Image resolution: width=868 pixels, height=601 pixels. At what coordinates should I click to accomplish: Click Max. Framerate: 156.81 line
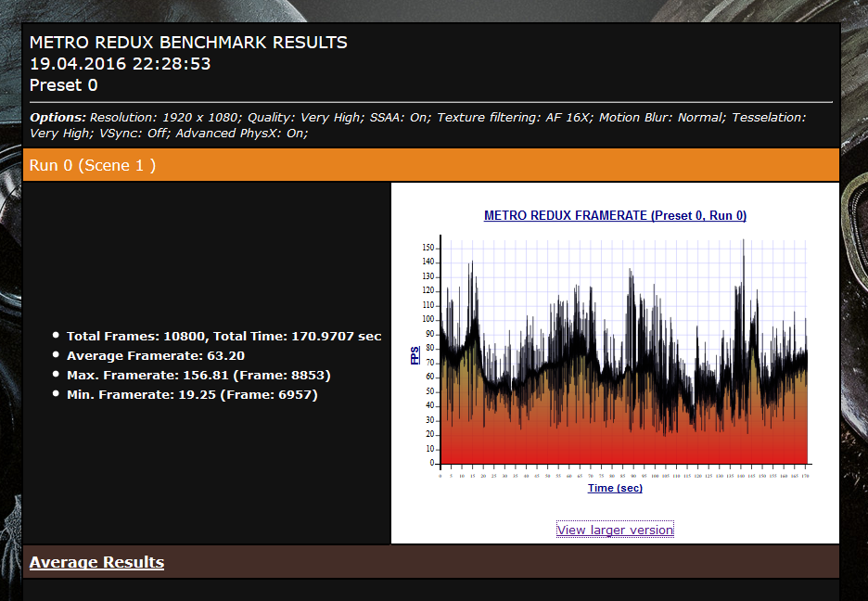[198, 376]
